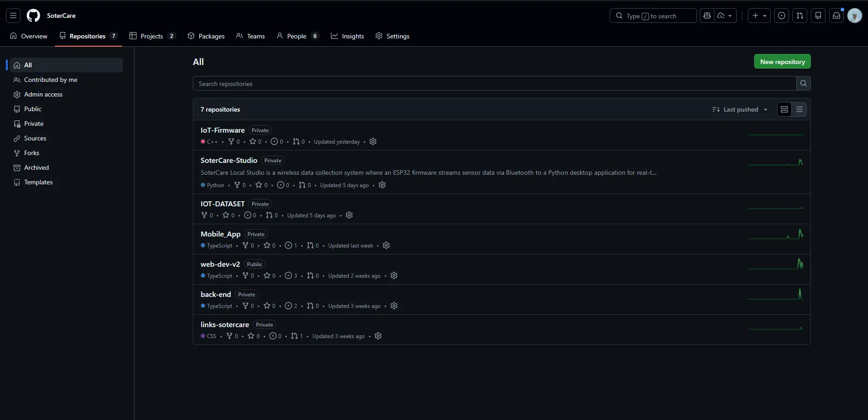Image resolution: width=868 pixels, height=420 pixels.
Task: Open the SoterCare-Studio repository link
Action: (229, 160)
